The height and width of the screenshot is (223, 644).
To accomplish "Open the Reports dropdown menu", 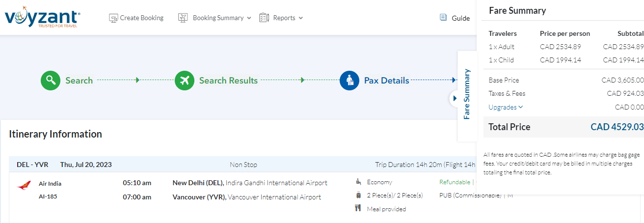I will pyautogui.click(x=300, y=18).
